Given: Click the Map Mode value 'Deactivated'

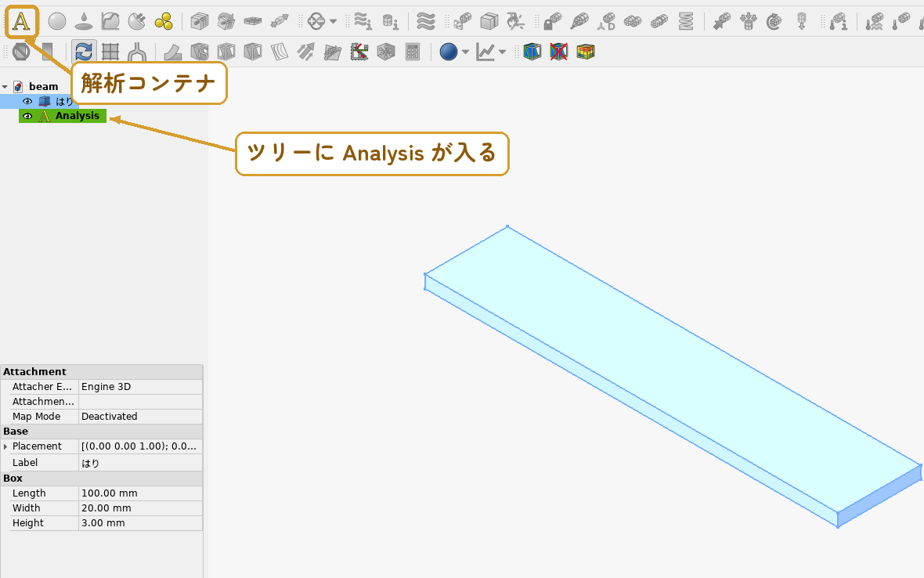Looking at the screenshot, I should pos(140,416).
